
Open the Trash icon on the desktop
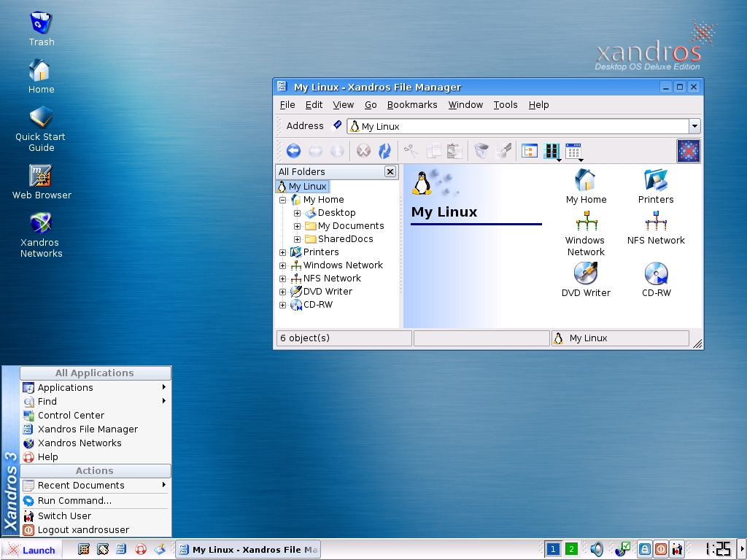tap(41, 23)
